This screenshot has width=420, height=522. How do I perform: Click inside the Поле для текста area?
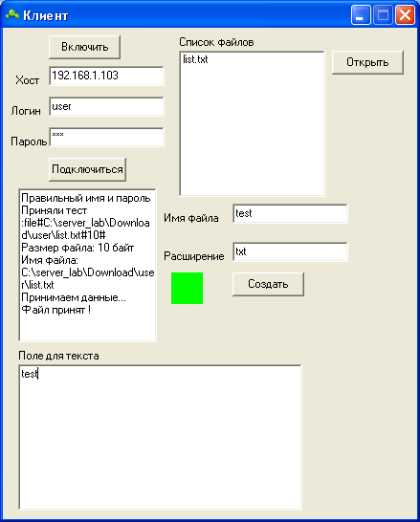pyautogui.click(x=160, y=437)
